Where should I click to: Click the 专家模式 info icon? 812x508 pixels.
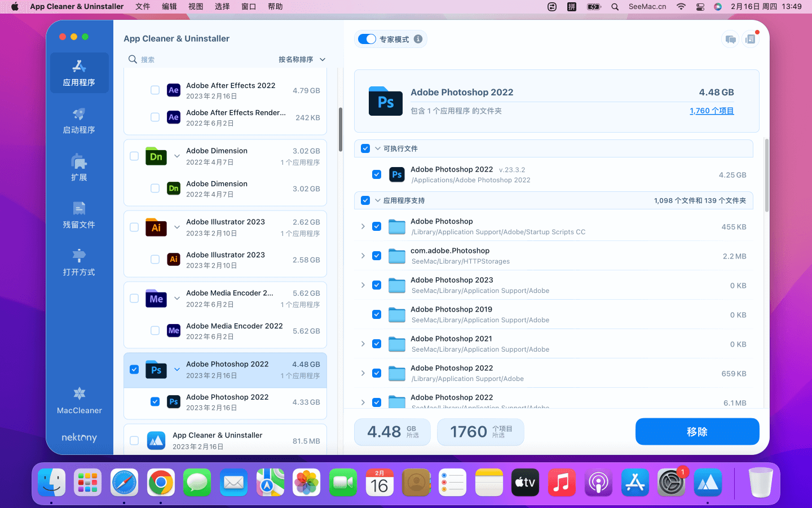tap(418, 39)
